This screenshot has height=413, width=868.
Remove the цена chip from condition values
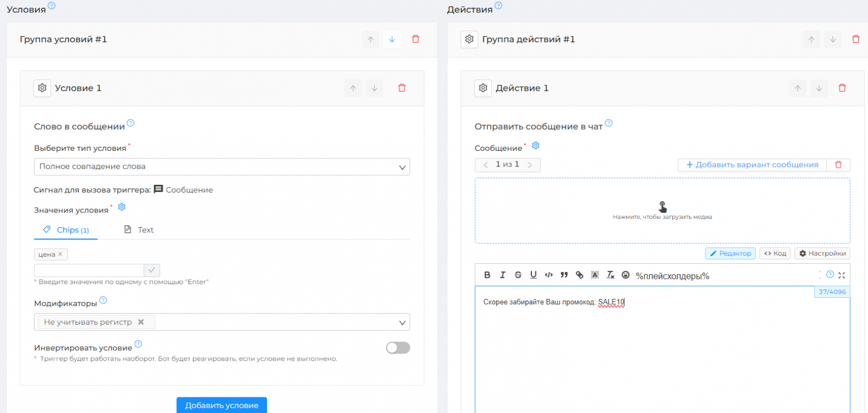coord(61,254)
